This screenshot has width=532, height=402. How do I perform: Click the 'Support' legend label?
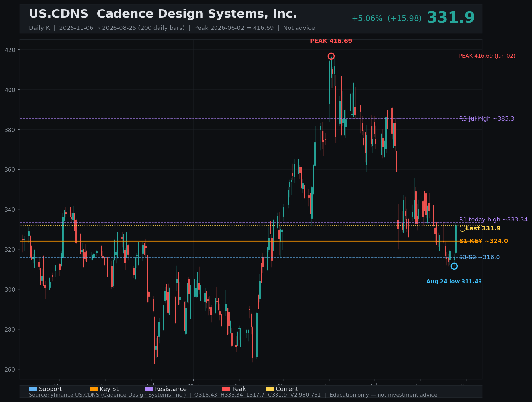click(x=51, y=389)
